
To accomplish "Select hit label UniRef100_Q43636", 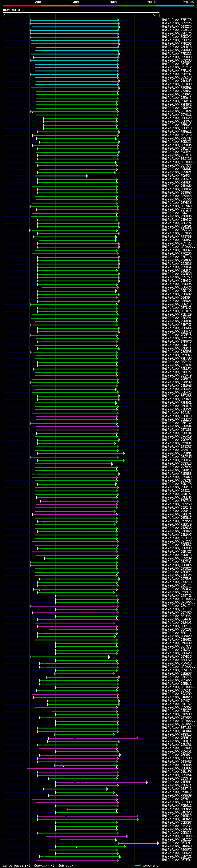I will [177, 528].
